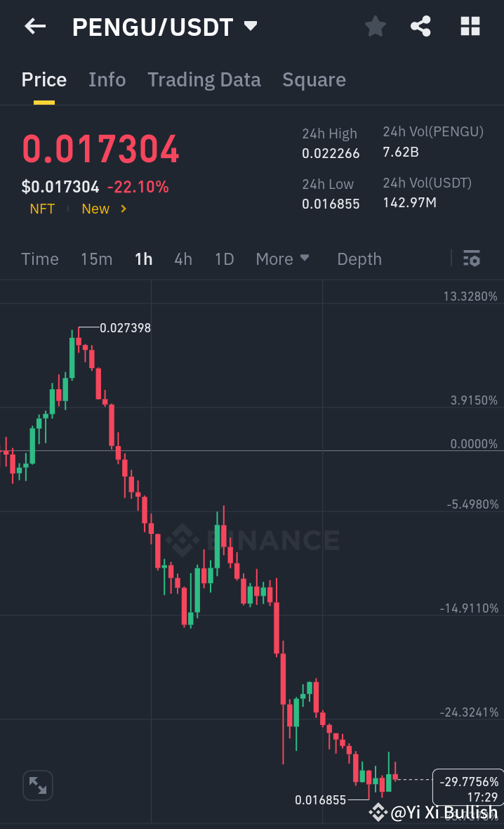Viewport: 504px width, 829px height.
Task: Enable the 1D chart interval
Action: 224,259
